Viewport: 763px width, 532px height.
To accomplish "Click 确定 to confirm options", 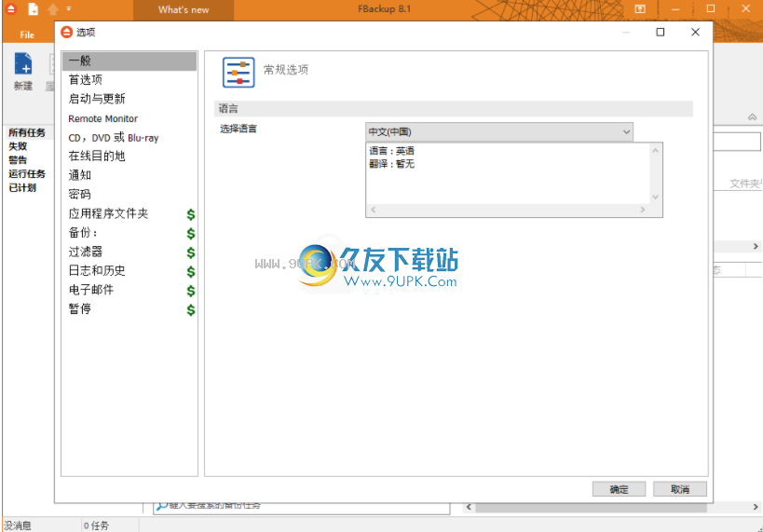I will pyautogui.click(x=619, y=489).
